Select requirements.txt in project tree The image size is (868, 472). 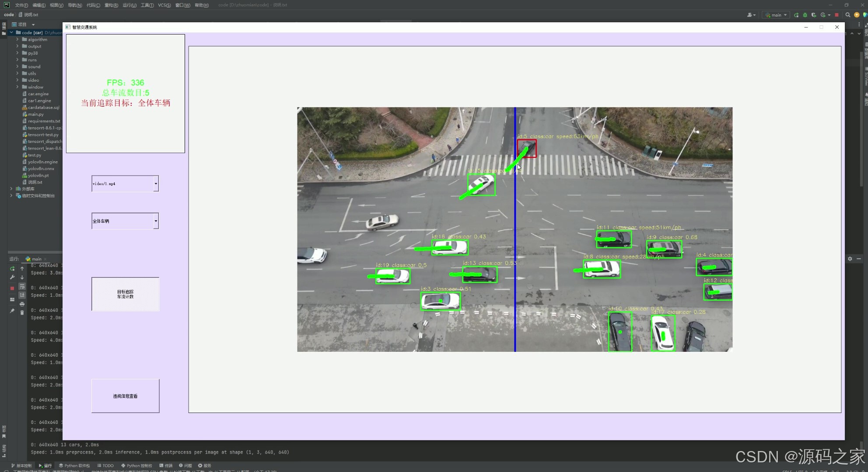[44, 121]
